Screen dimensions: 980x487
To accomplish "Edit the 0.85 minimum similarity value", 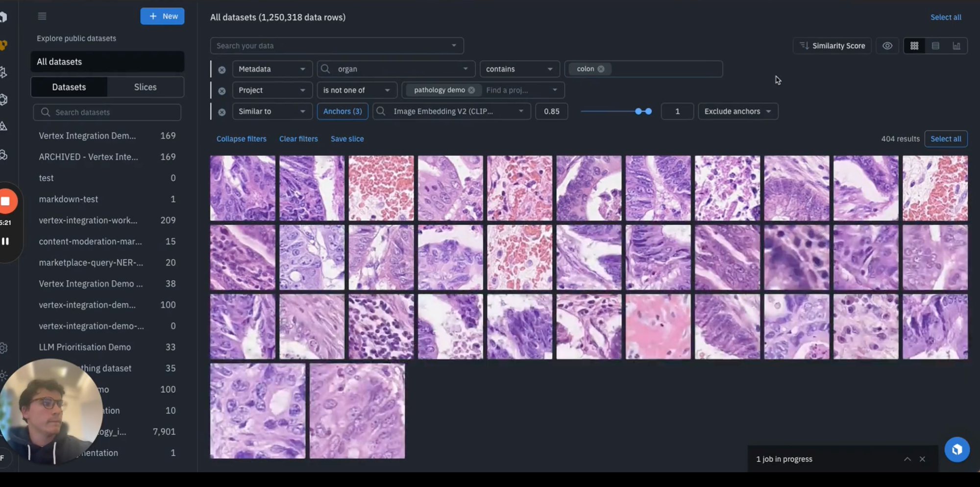I will tap(552, 111).
